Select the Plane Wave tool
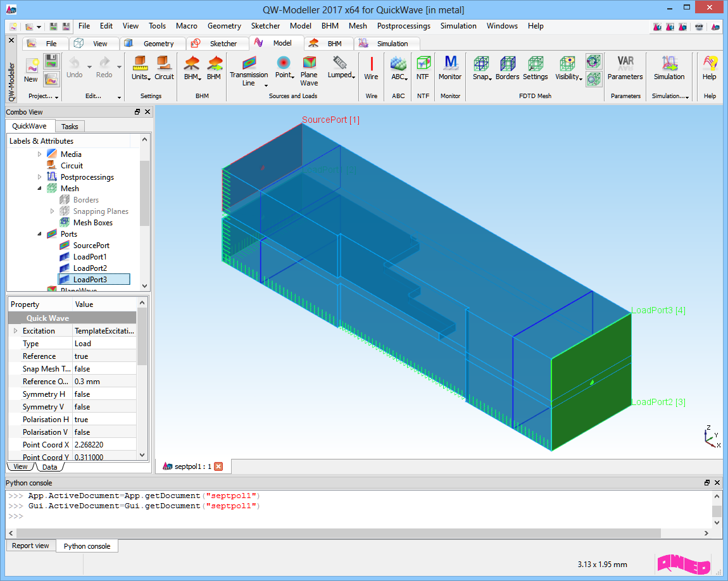The height and width of the screenshot is (581, 728). (309, 62)
